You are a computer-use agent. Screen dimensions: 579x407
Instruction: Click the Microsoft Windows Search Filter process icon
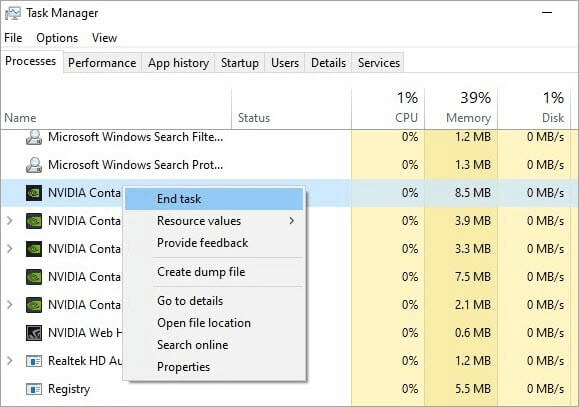point(34,137)
